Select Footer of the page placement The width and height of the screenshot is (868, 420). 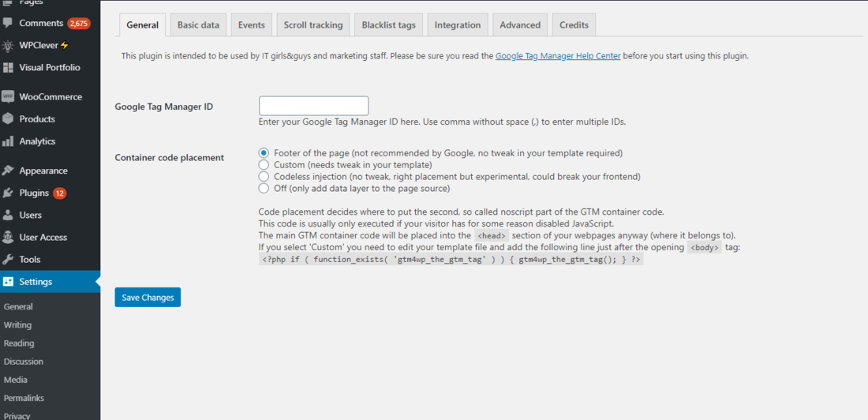pyautogui.click(x=264, y=152)
